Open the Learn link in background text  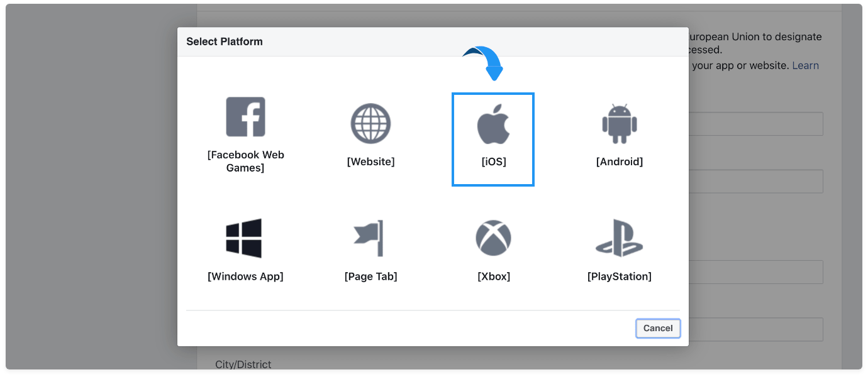805,65
